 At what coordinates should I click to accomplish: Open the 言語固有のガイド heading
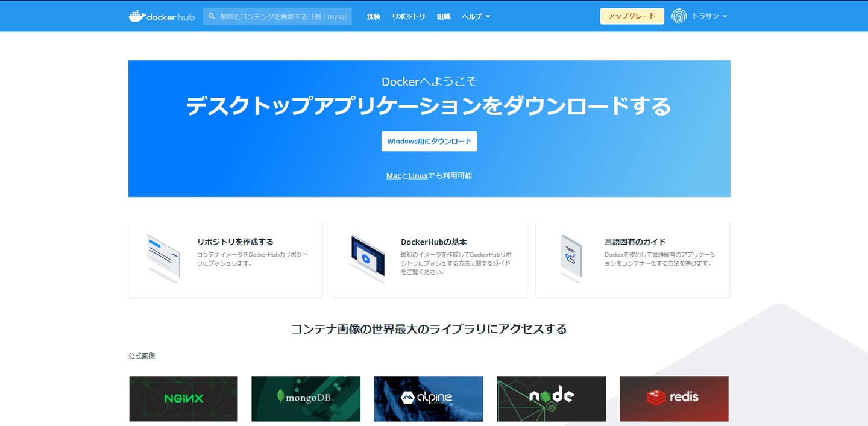pyautogui.click(x=635, y=242)
